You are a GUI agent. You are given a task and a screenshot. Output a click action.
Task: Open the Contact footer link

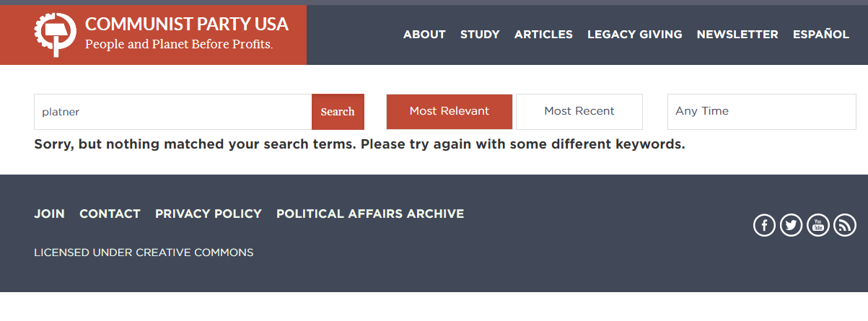pos(110,214)
